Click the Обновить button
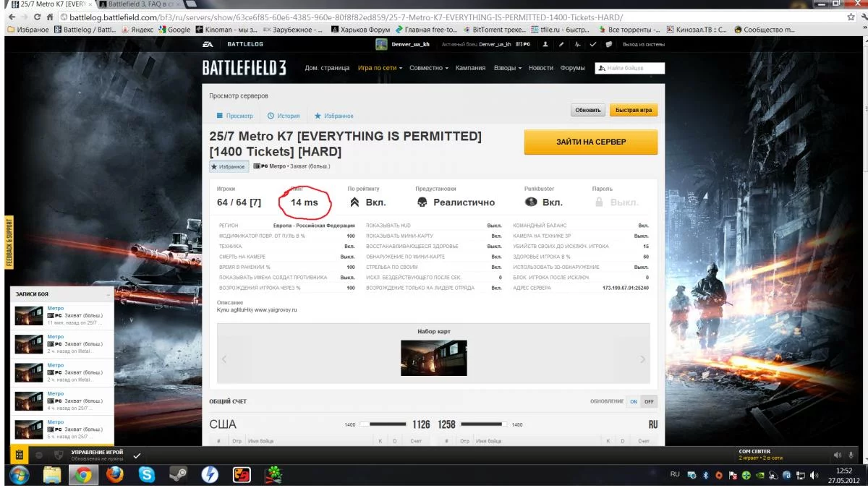Screen dimensions: 868x488 [x=588, y=111]
